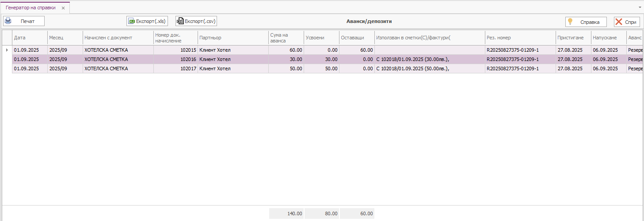The height and width of the screenshot is (221, 644).
Task: Click the Оставащи column header
Action: coord(356,38)
